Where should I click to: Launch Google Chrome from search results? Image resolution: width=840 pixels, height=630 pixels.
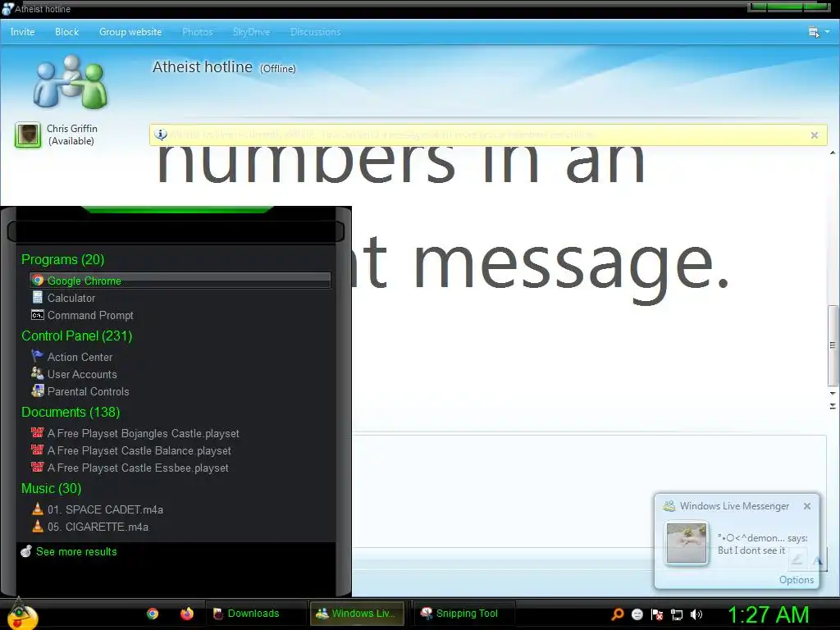(x=180, y=281)
